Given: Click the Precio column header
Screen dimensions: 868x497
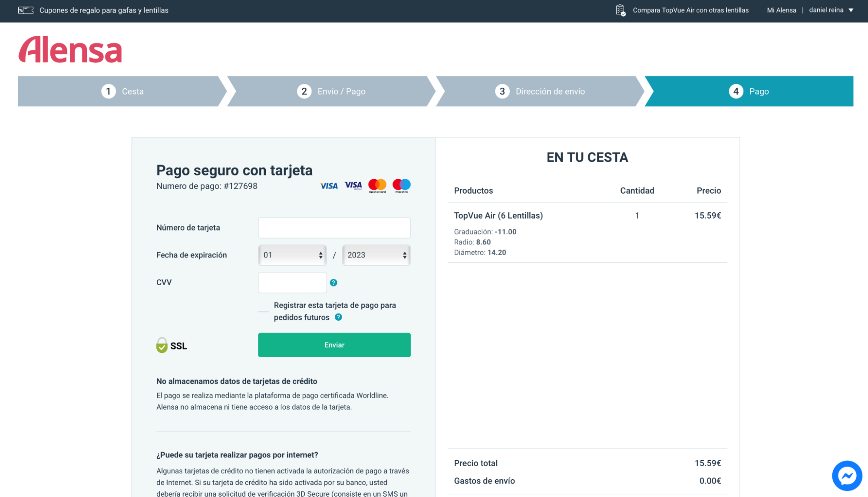Looking at the screenshot, I should (x=709, y=191).
